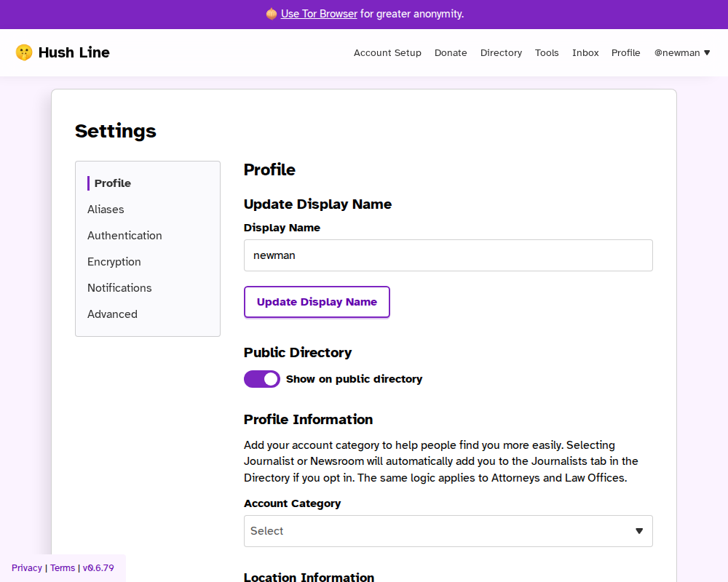This screenshot has height=582, width=728.
Task: Open the Directory page
Action: click(x=501, y=53)
